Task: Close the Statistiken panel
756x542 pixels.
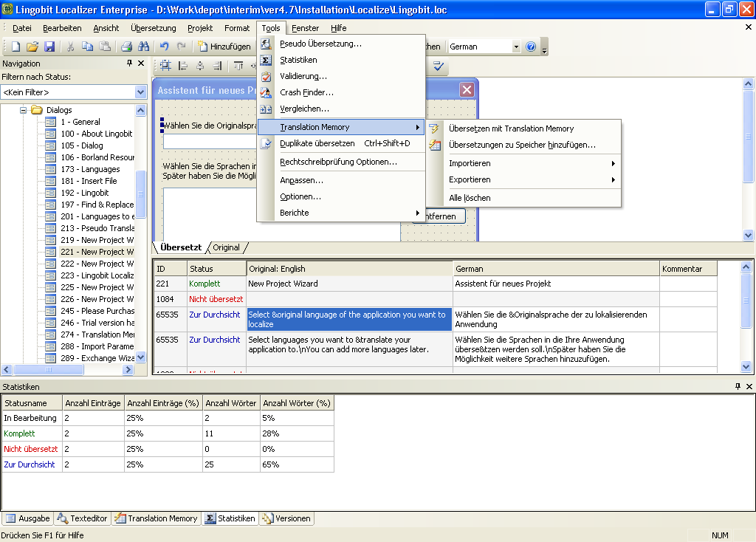Action: [749, 386]
